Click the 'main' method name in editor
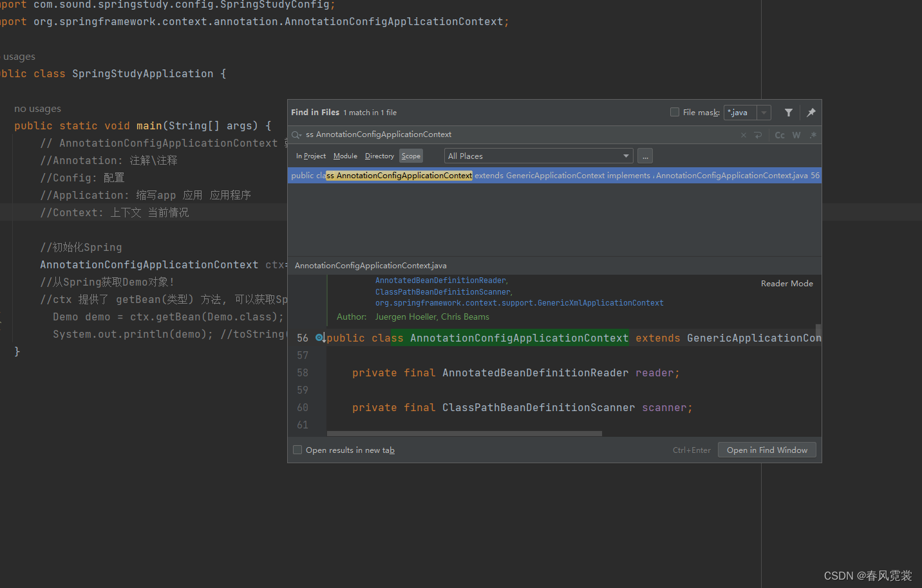The width and height of the screenshot is (922, 588). tap(149, 126)
